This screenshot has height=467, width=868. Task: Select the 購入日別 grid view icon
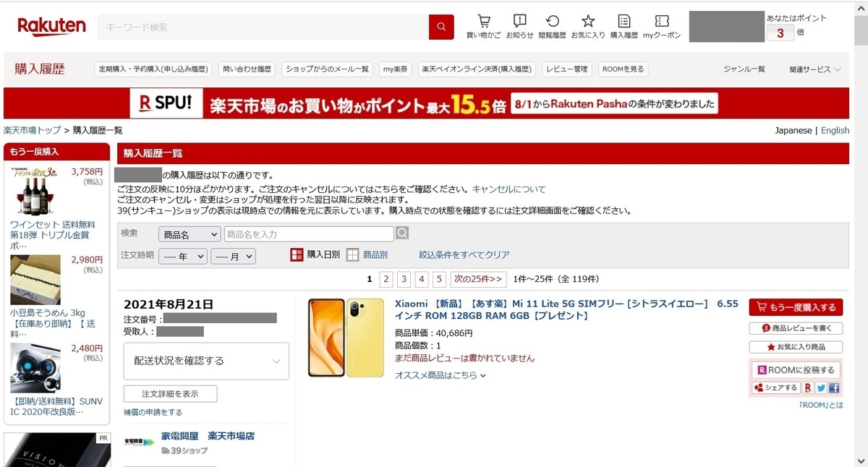(x=297, y=254)
